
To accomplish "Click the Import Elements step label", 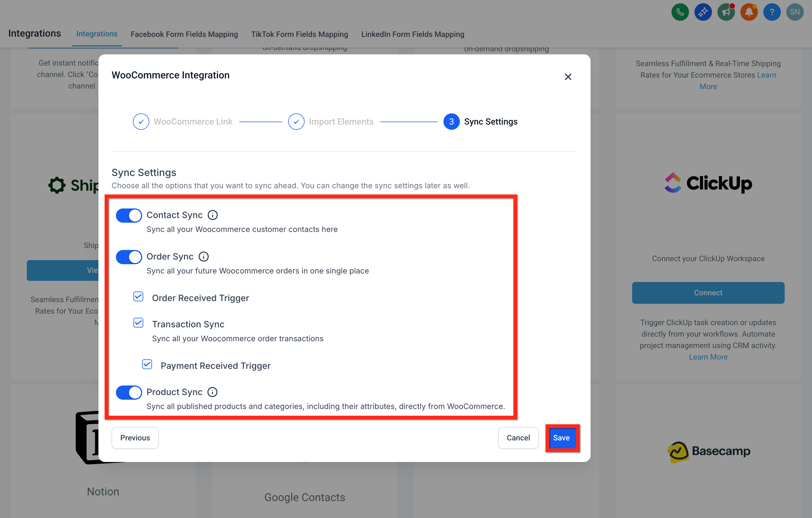I will [x=341, y=122].
